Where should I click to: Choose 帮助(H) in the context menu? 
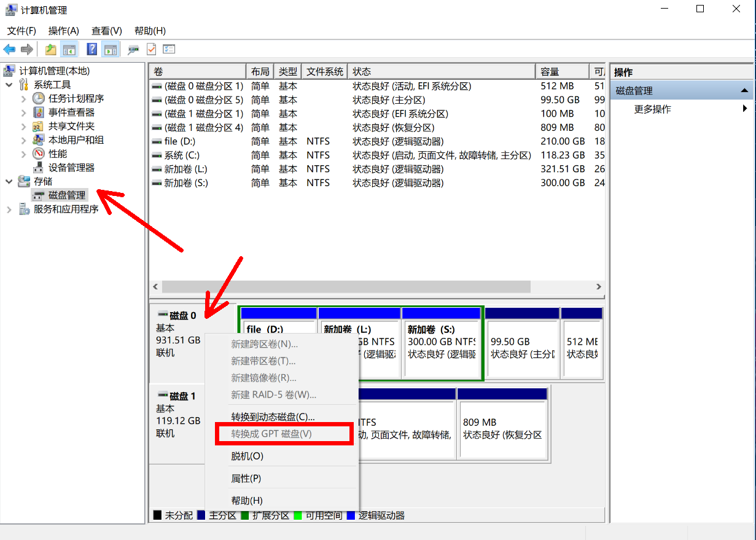tap(281, 500)
